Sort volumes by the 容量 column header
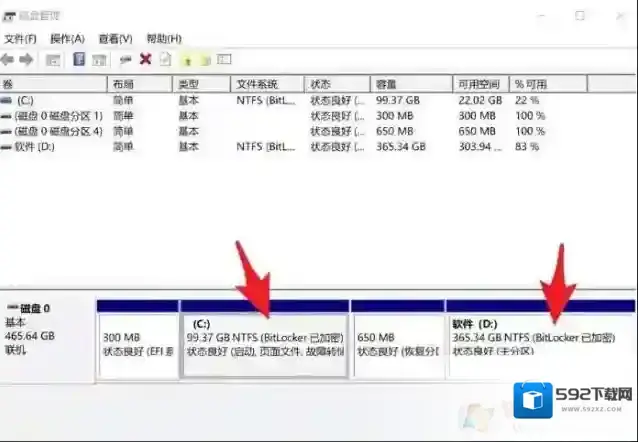This screenshot has width=638, height=442. click(386, 85)
